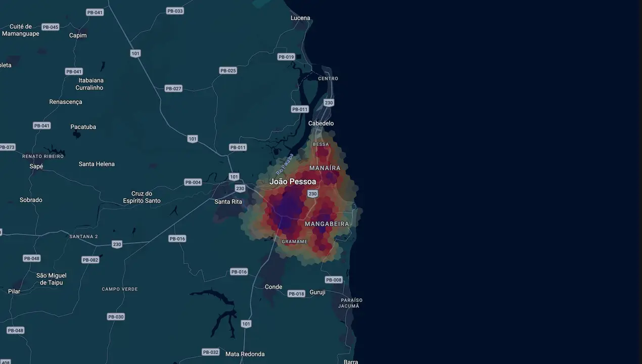
Task: Click the PB-025 road shield
Action: click(x=228, y=71)
